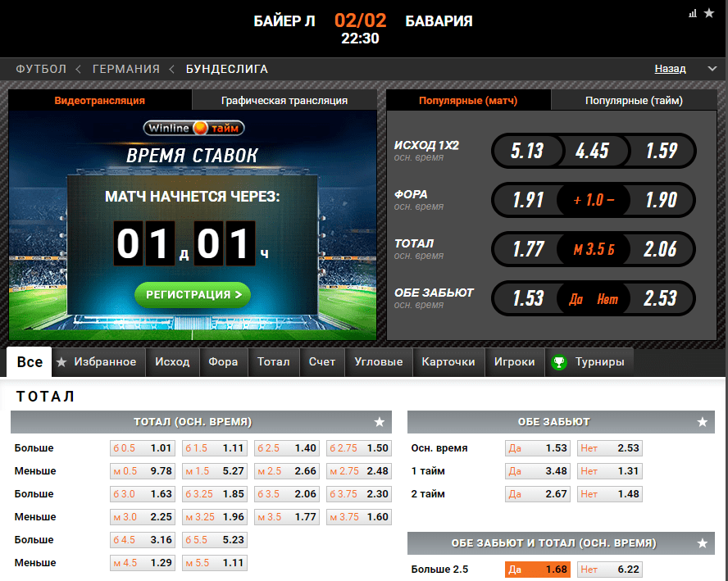This screenshot has width=728, height=581.
Task: Select the orange М 3.5 Б total line
Action: 594,250
